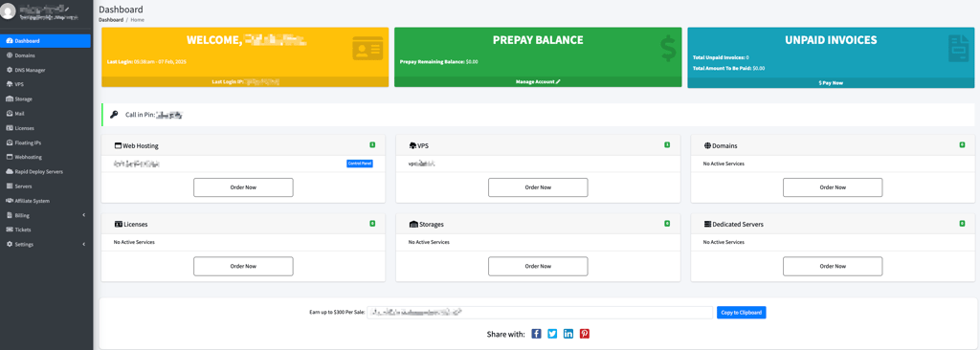
Task: Open Manage Account in Prepay Balance card
Action: click(538, 82)
